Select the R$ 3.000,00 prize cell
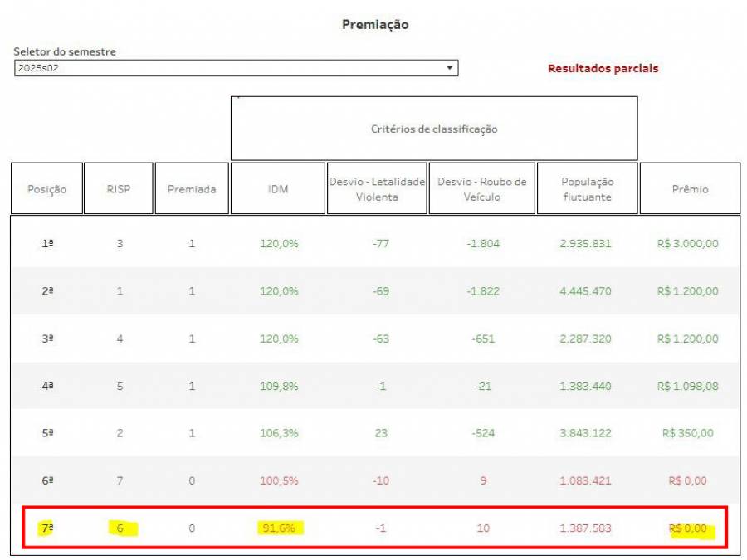This screenshot has width=747, height=560. [687, 244]
